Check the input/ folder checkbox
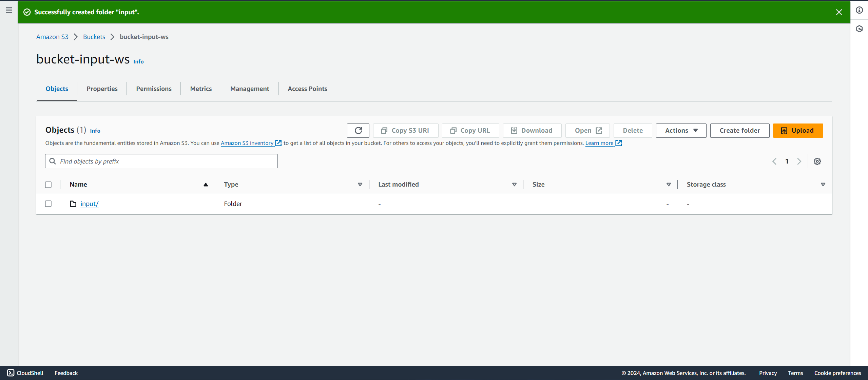This screenshot has width=868, height=380. click(x=48, y=204)
